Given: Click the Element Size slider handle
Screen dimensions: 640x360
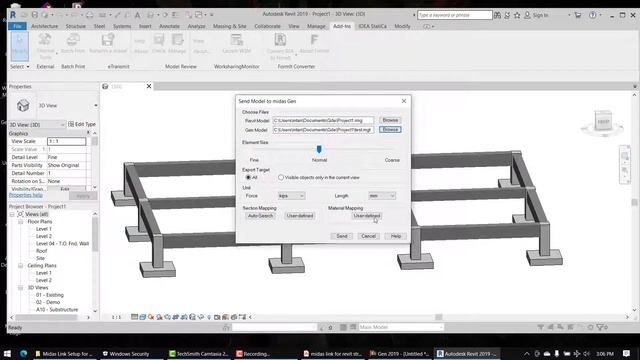Looking at the screenshot, I should point(319,149).
